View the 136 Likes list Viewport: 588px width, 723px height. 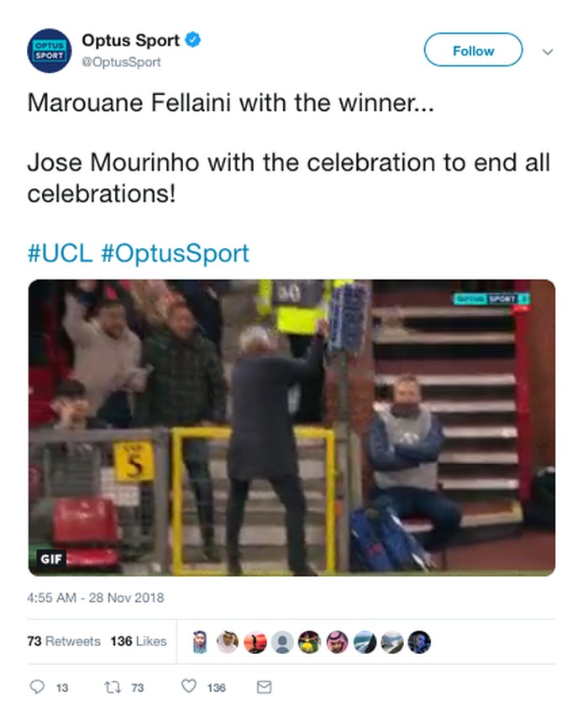tap(139, 641)
